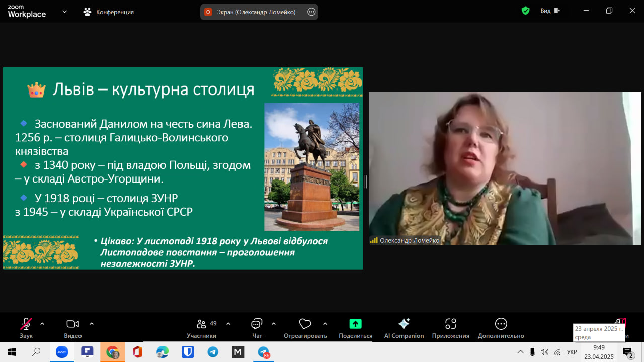Open Приложения apps
The image size is (644, 362).
pyautogui.click(x=451, y=328)
